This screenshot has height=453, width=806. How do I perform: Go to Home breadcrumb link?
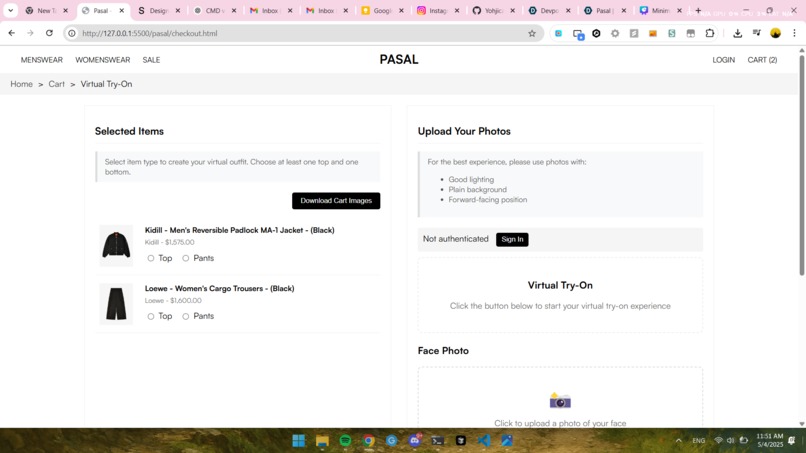pyautogui.click(x=22, y=84)
